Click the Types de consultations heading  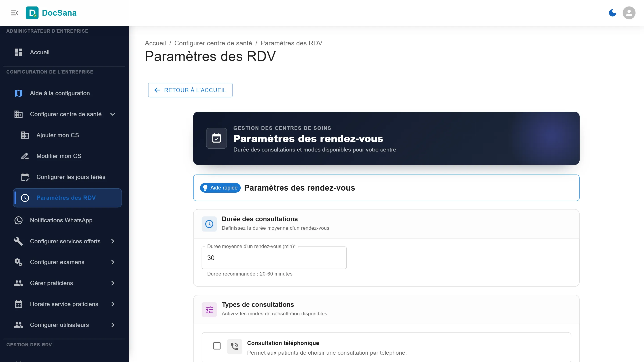coord(258,305)
